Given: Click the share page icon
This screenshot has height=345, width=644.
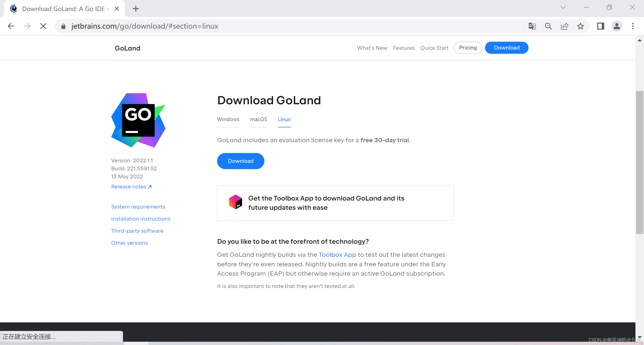Looking at the screenshot, I should pyautogui.click(x=564, y=26).
